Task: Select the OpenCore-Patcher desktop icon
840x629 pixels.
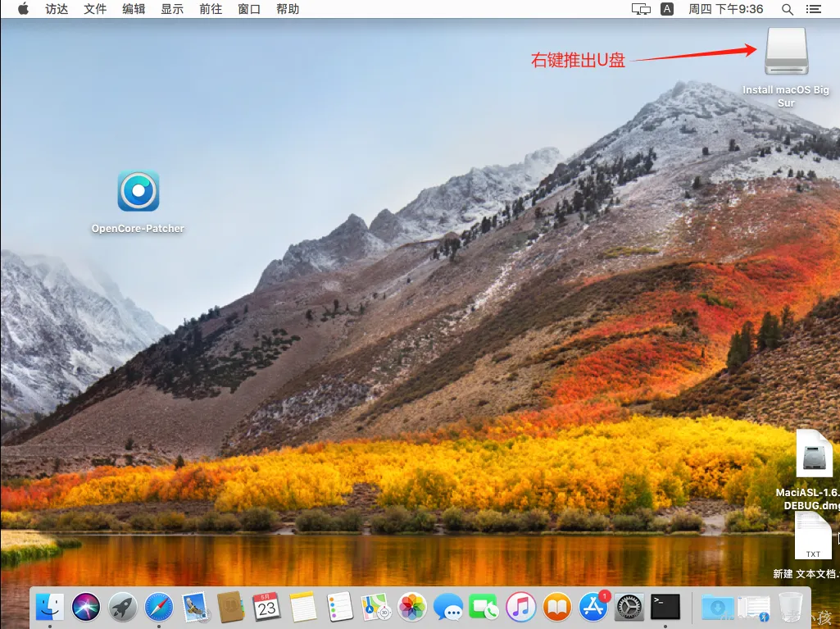Action: (x=138, y=191)
